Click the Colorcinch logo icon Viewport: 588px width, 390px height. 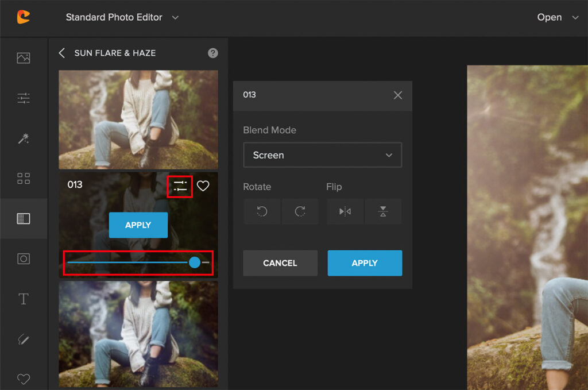pyautogui.click(x=23, y=17)
